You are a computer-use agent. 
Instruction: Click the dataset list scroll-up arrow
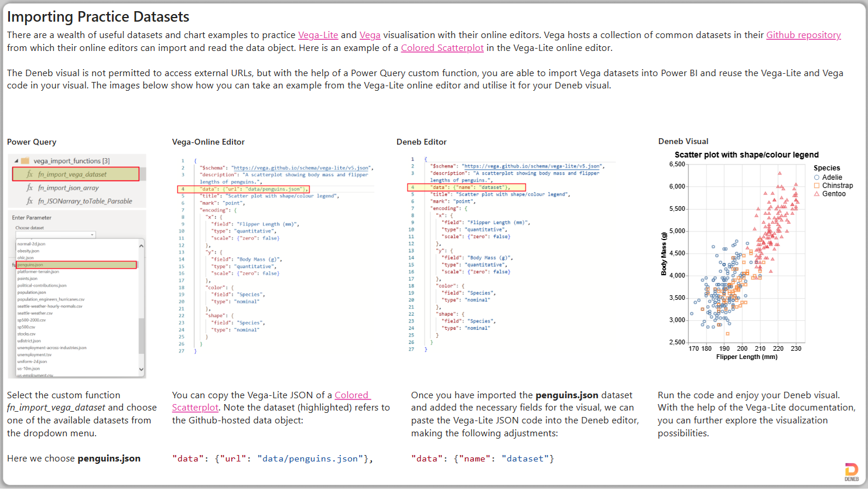point(141,246)
